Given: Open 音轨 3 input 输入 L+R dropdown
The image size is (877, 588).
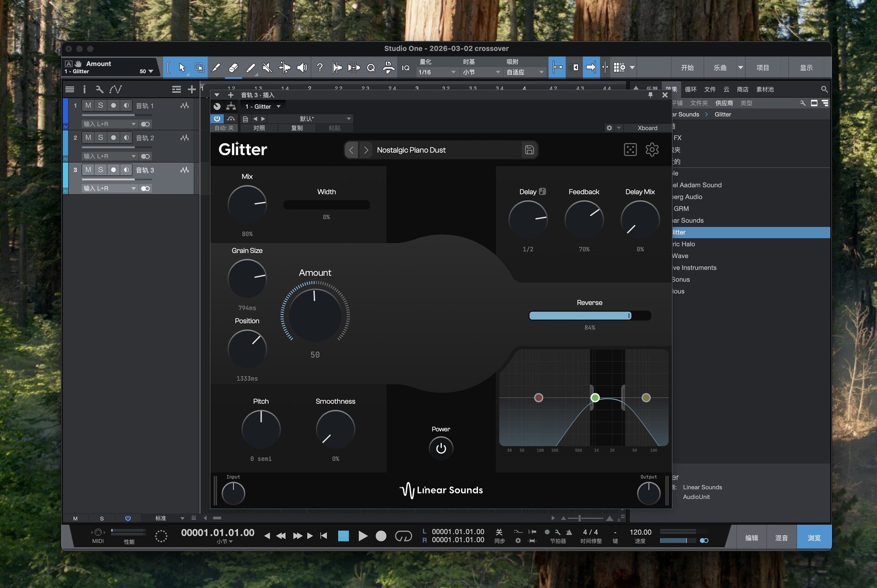Looking at the screenshot, I should 110,188.
